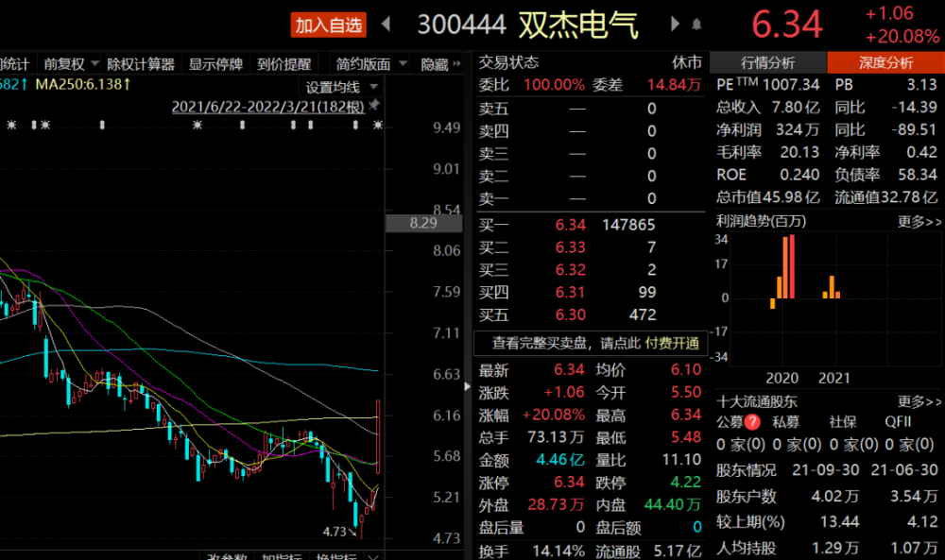Click the 人均持股 value 1.29万
Viewport: 945px width, 560px height.
coord(834,548)
